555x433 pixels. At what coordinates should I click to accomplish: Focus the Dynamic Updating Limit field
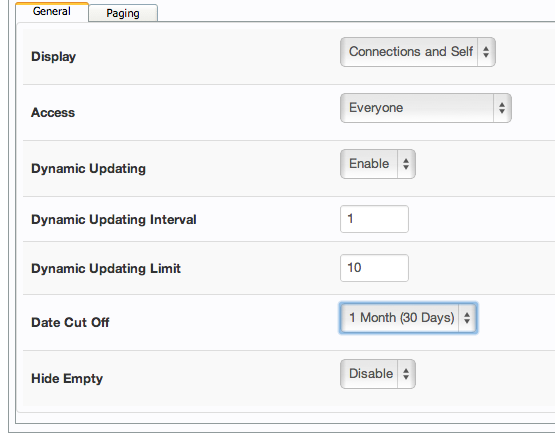(374, 268)
